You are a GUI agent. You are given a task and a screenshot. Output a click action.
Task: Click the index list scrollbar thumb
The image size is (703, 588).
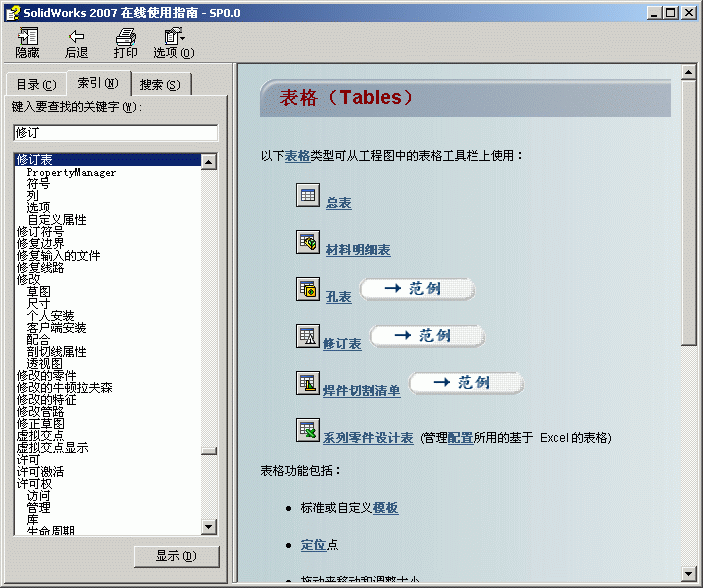[209, 451]
